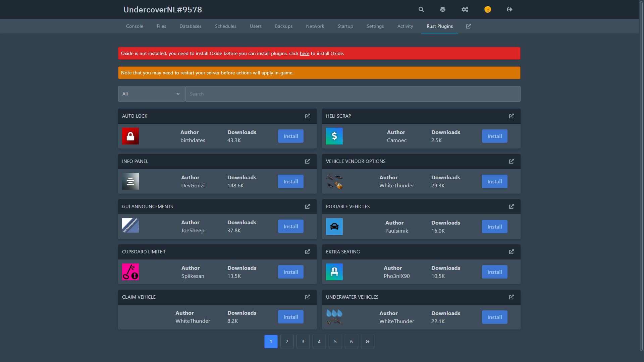Viewport: 644px width, 362px height.
Task: Open the Activity tab
Action: [405, 26]
